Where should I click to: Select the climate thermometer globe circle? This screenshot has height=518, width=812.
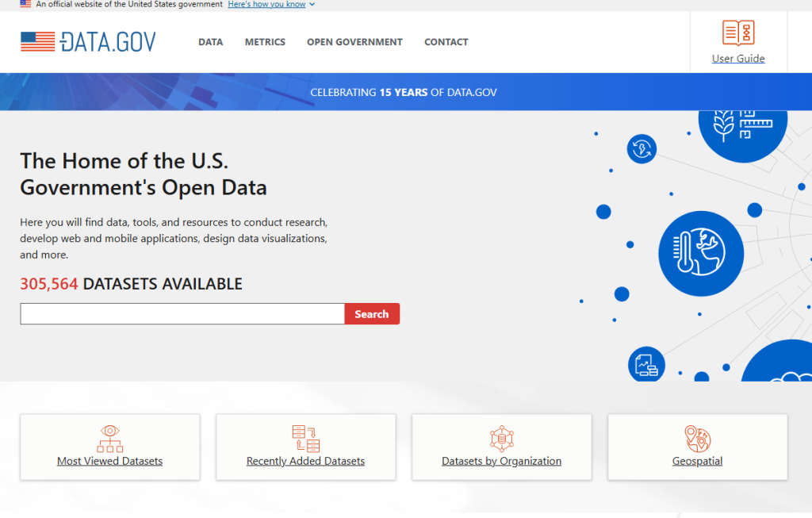pos(701,253)
